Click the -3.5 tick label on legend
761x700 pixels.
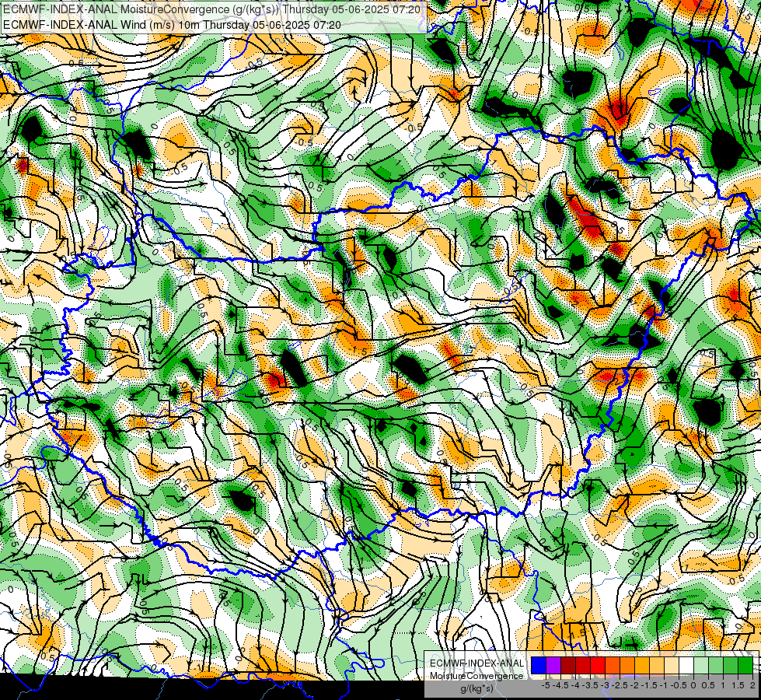[591, 685]
